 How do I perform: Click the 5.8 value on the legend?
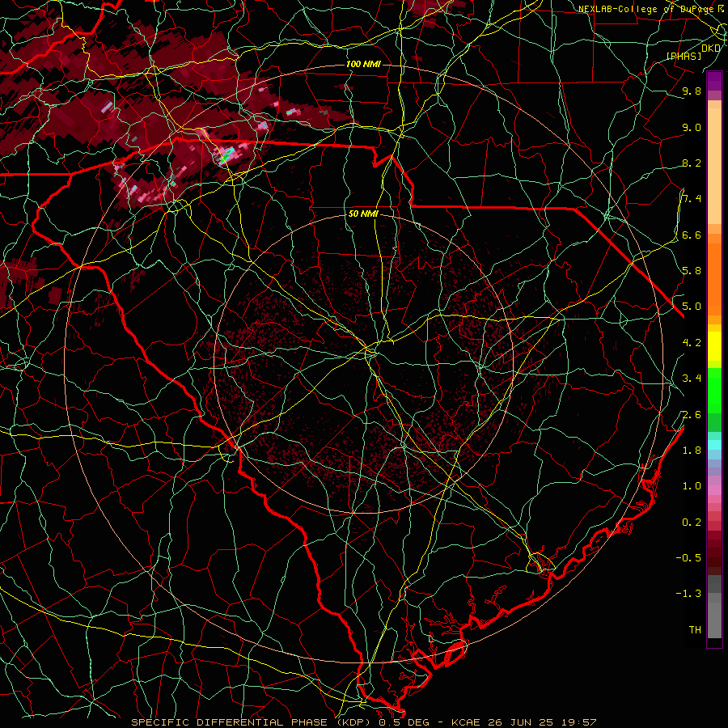pos(692,271)
